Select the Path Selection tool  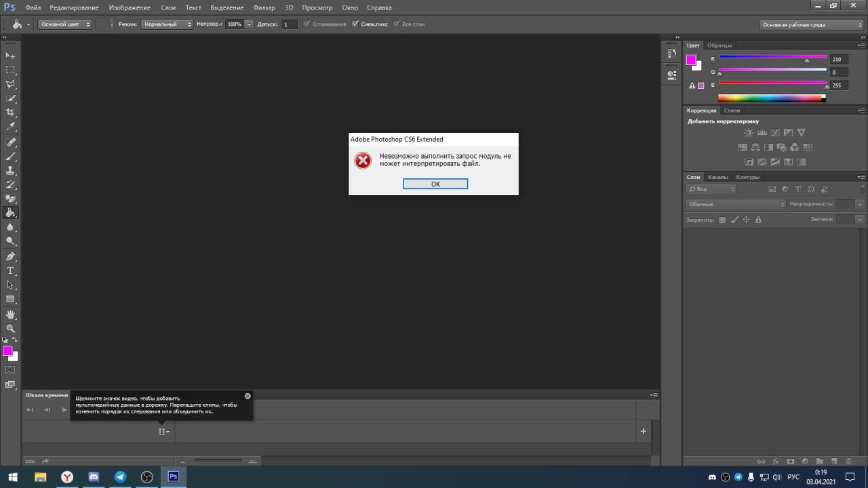[x=10, y=285]
